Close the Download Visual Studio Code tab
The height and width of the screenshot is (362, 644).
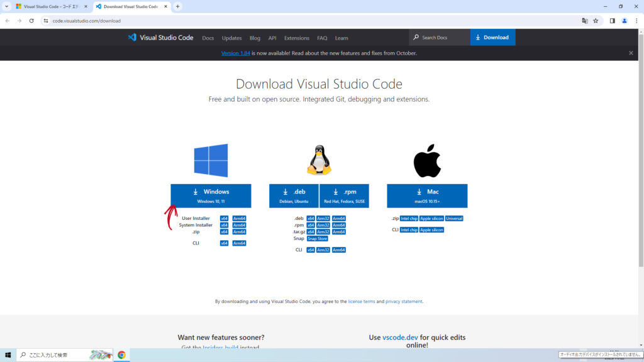tap(165, 6)
